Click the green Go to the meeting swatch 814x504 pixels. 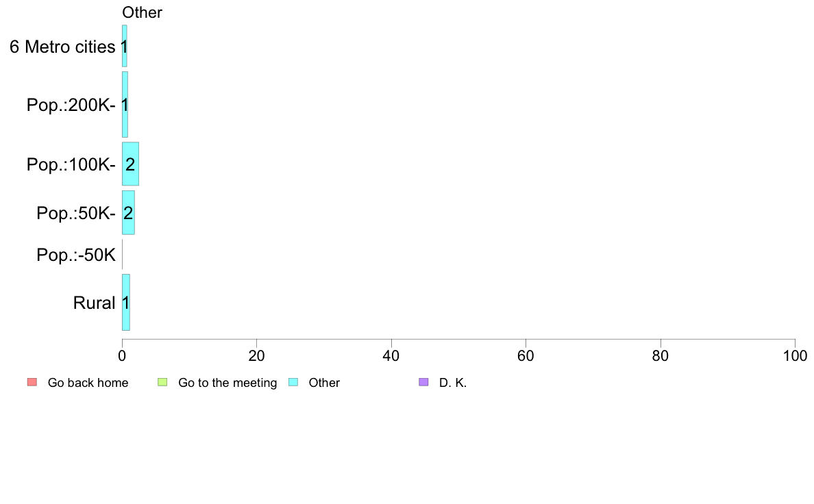(x=162, y=383)
